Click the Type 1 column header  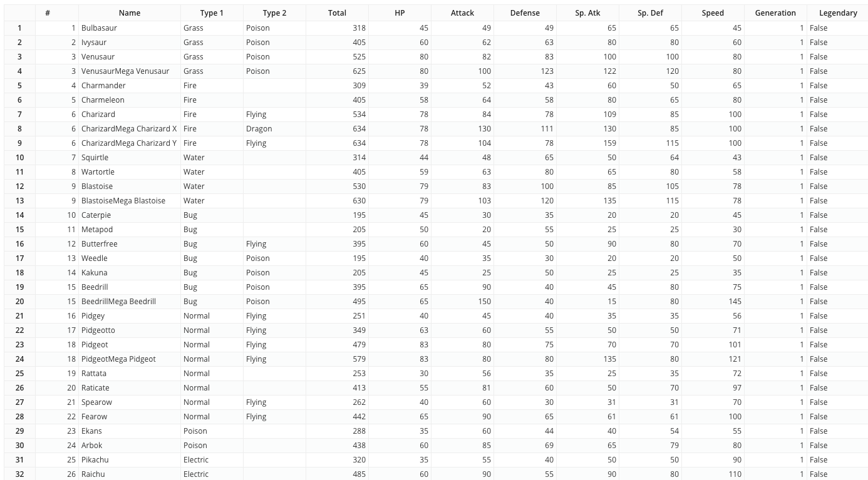pos(212,13)
